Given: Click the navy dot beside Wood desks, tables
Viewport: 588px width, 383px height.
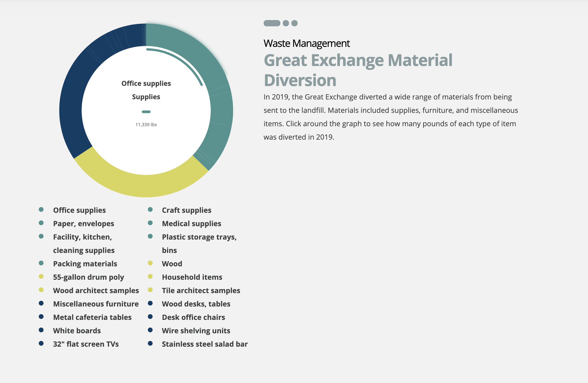Looking at the screenshot, I should pyautogui.click(x=150, y=303).
